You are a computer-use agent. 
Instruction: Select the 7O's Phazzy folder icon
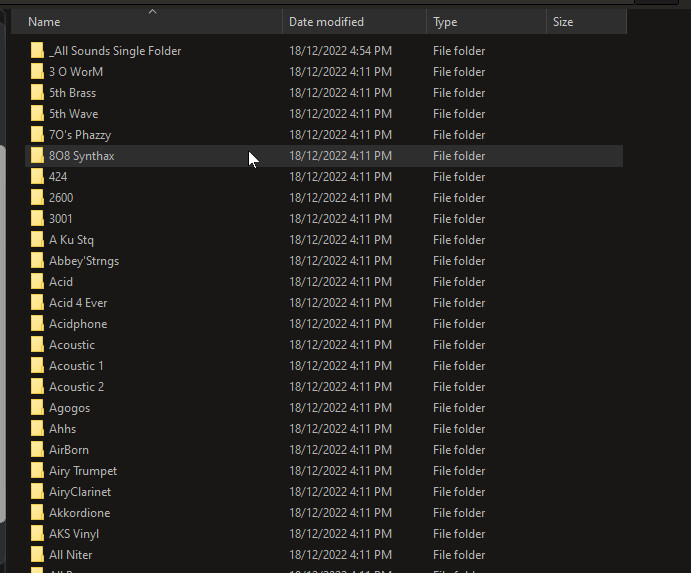(37, 135)
